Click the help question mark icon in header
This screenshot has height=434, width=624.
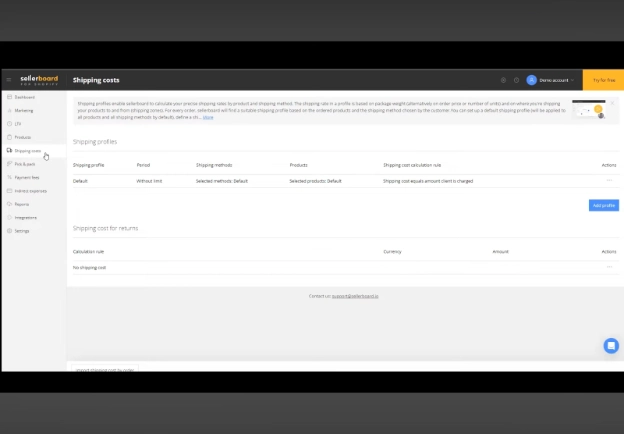[x=516, y=80]
